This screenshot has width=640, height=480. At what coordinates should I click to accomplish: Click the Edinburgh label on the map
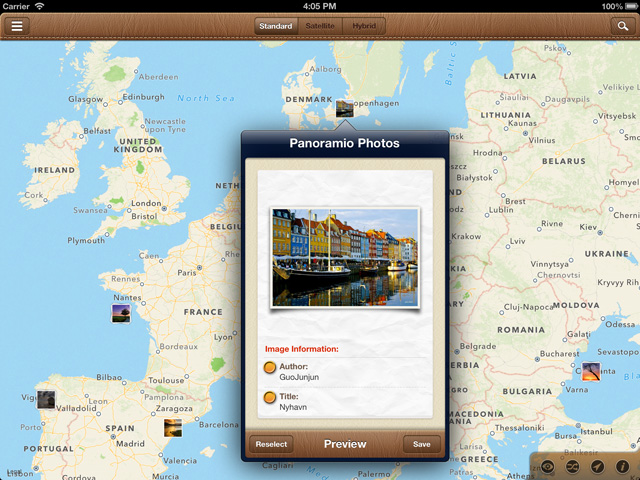144,97
